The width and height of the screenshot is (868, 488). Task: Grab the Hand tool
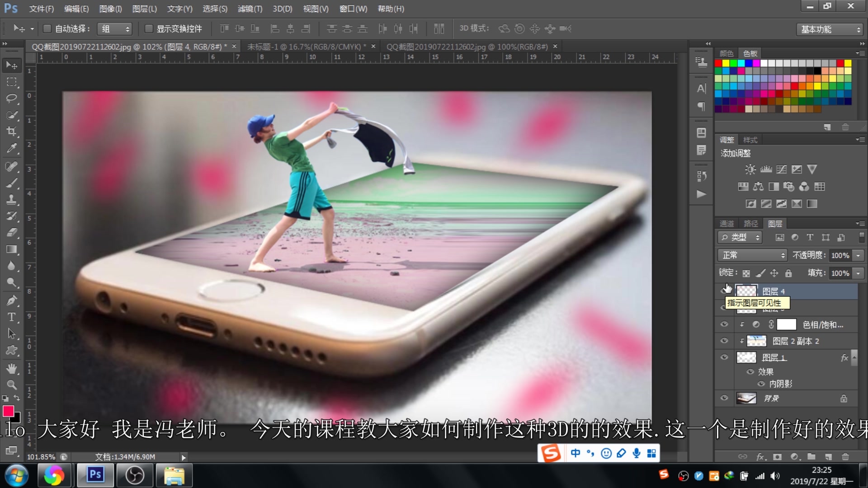pyautogui.click(x=11, y=368)
